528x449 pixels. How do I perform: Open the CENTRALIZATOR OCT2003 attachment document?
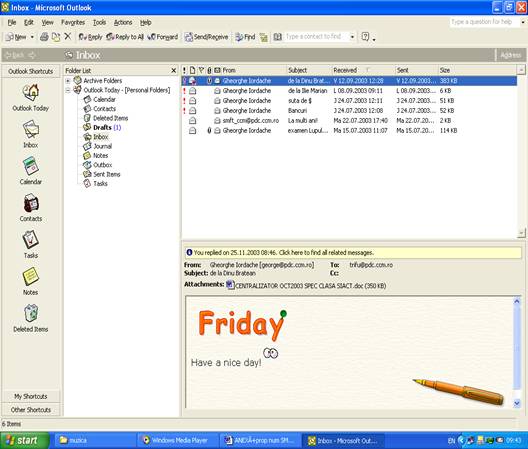tap(306, 285)
